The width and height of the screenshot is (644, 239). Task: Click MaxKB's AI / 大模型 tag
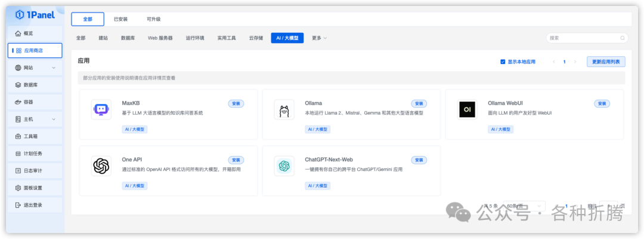[135, 129]
